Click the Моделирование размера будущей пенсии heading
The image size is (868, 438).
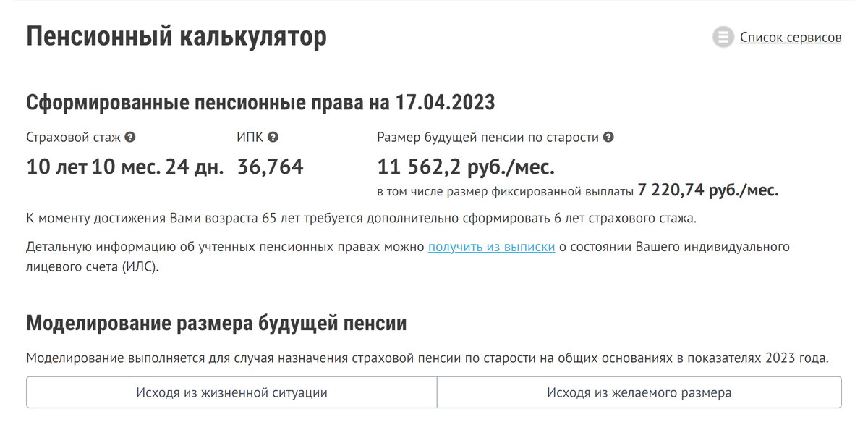click(216, 323)
